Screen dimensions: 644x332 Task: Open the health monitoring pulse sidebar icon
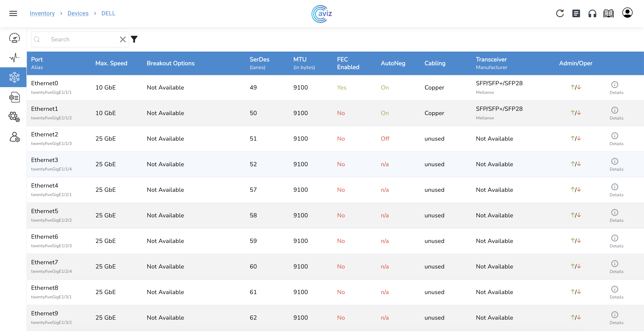[14, 58]
